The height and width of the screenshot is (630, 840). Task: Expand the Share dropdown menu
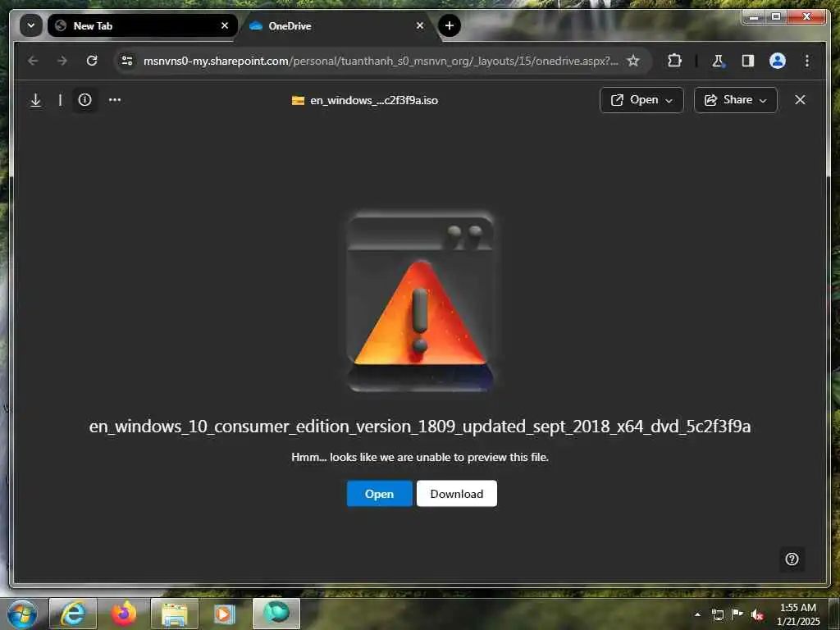coord(736,100)
